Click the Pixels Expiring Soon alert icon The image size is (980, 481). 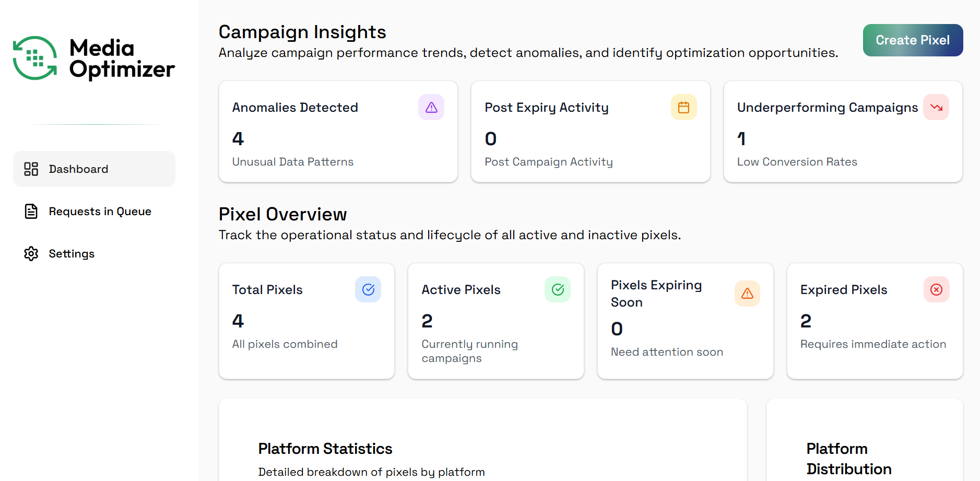(747, 294)
